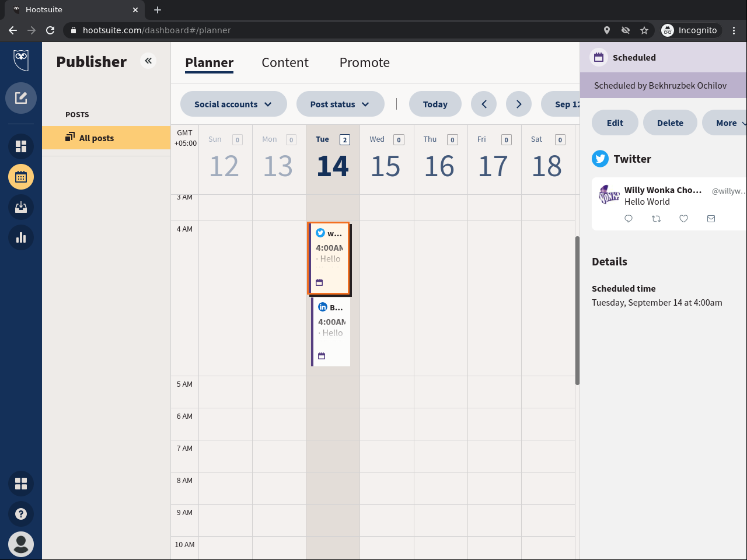
Task: Click the Delete button
Action: tap(670, 123)
